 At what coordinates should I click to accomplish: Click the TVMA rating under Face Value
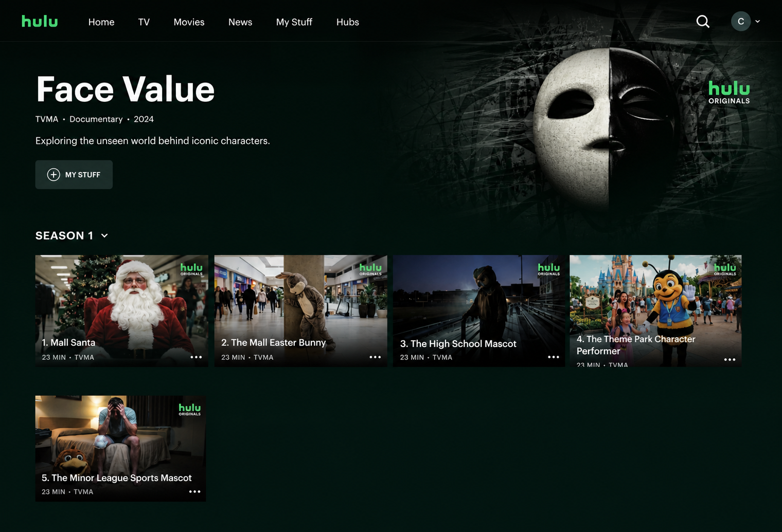pyautogui.click(x=47, y=119)
